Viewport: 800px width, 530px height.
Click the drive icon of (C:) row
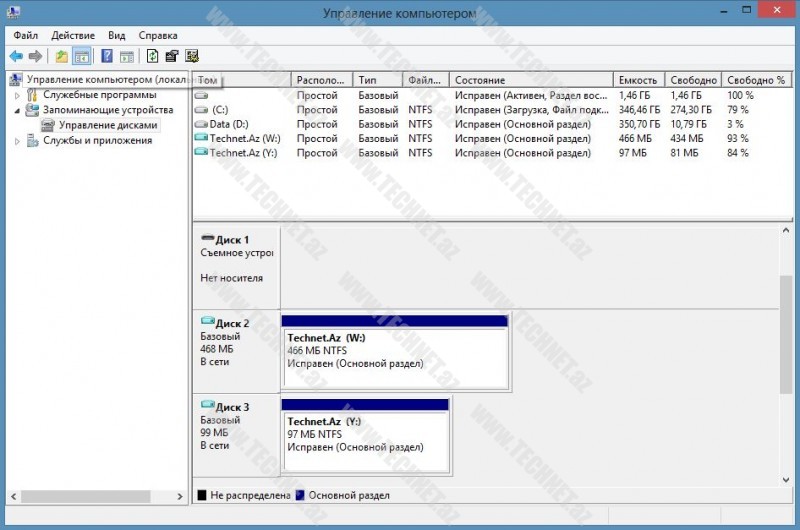[x=202, y=110]
